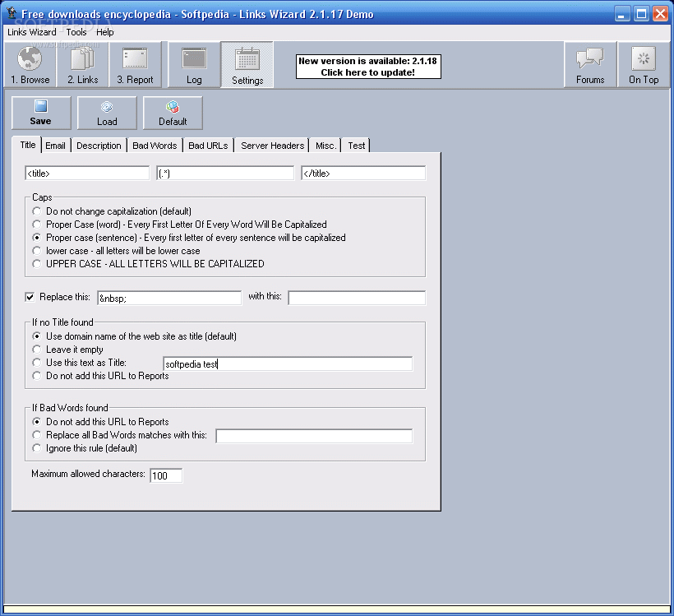Viewport: 674px width, 616px height.
Task: Show the Log window toolbar button
Action: tap(194, 65)
